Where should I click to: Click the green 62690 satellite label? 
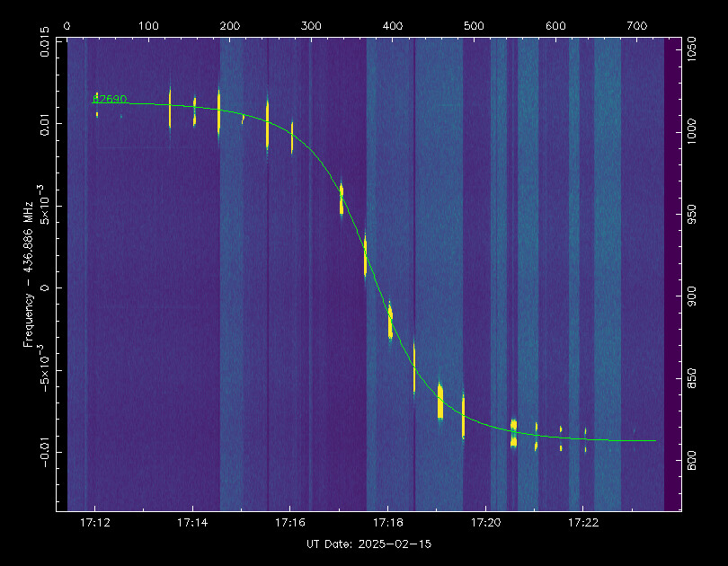coord(110,99)
